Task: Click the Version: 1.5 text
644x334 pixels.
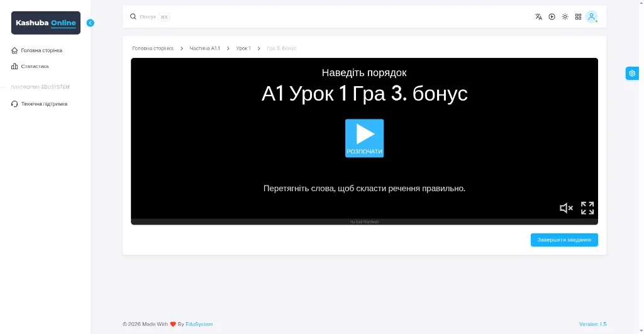Action: point(592,324)
